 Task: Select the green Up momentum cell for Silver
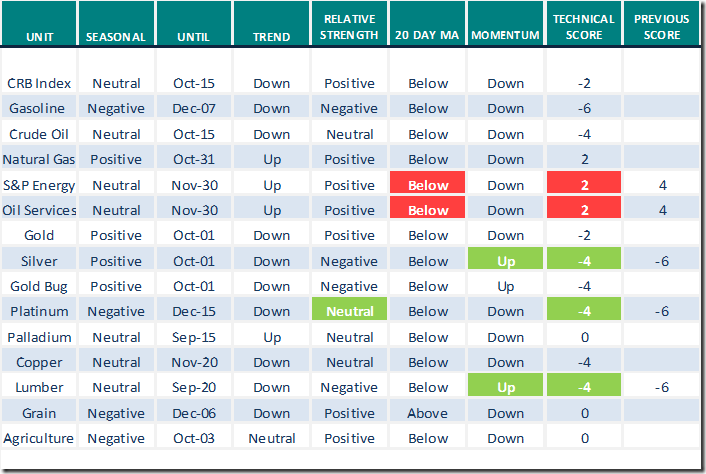click(x=506, y=261)
